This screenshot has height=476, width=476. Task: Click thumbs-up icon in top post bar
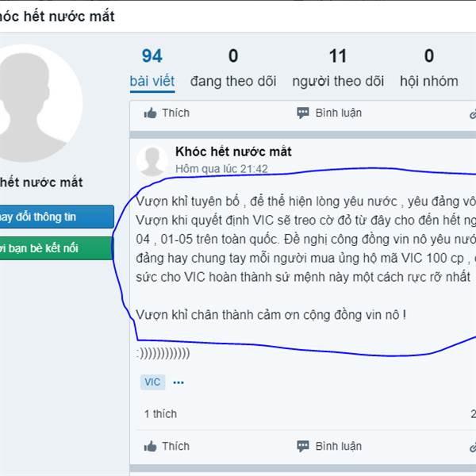150,113
